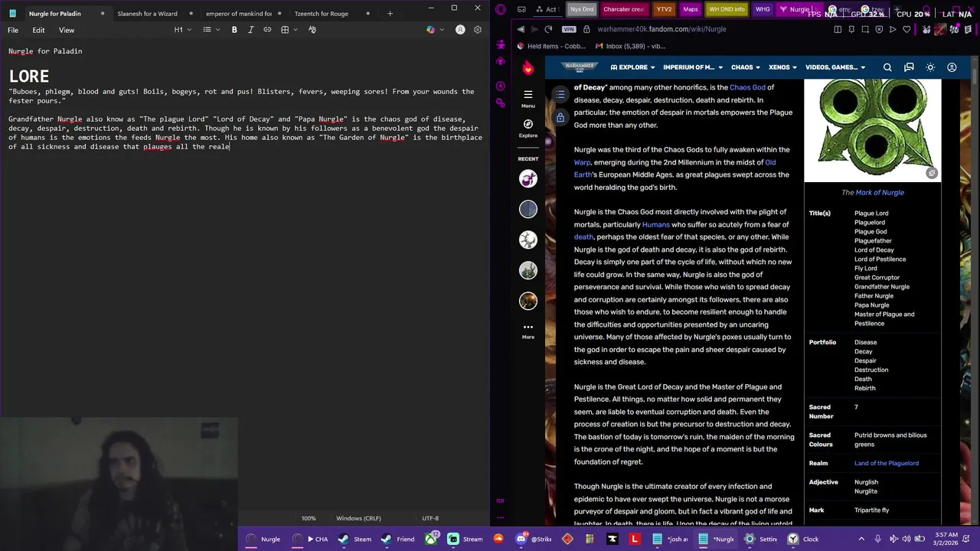980x551 pixels.
Task: Follow the Humans link
Action: click(x=655, y=224)
